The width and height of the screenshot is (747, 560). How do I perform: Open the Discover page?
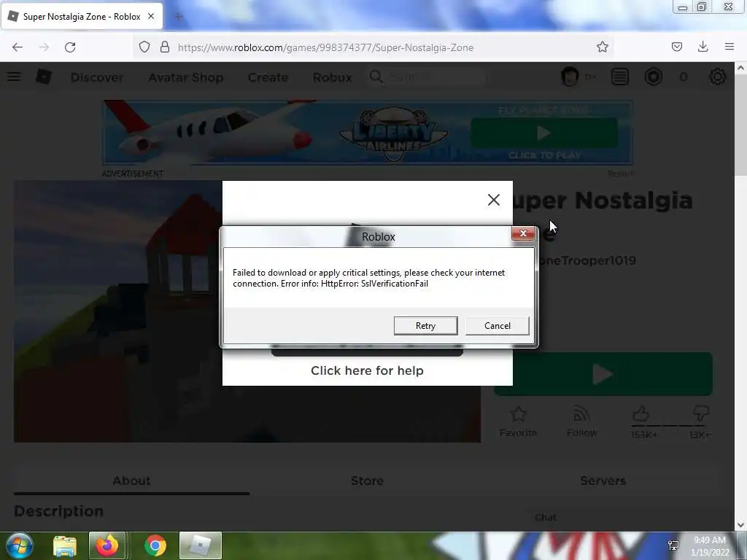(x=97, y=77)
